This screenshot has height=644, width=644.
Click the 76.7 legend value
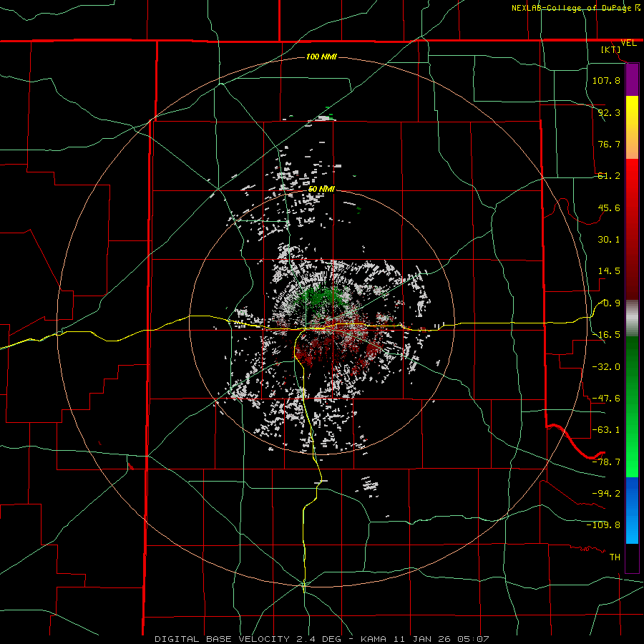(609, 144)
